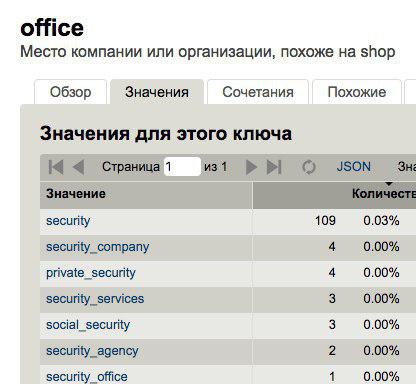This screenshot has height=384, width=416.
Task: Jump to last page arrow icon
Action: coord(274,167)
